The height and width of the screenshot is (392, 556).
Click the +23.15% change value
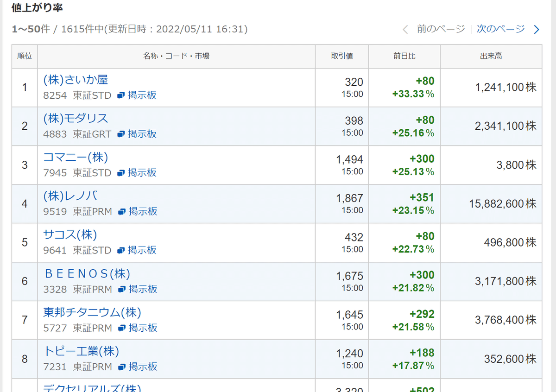413,210
